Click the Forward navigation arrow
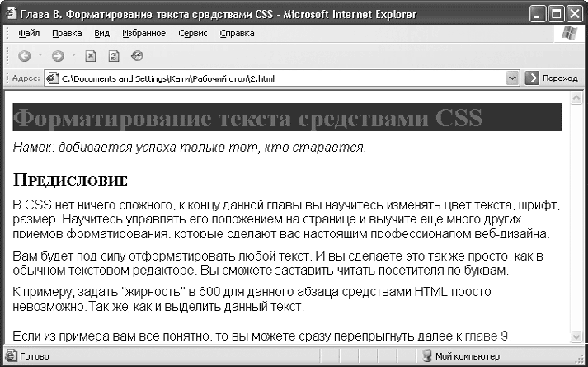The image size is (588, 367). 57,56
